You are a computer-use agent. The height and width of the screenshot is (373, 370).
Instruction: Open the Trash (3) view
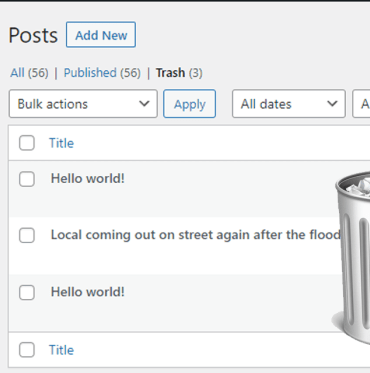tap(179, 73)
